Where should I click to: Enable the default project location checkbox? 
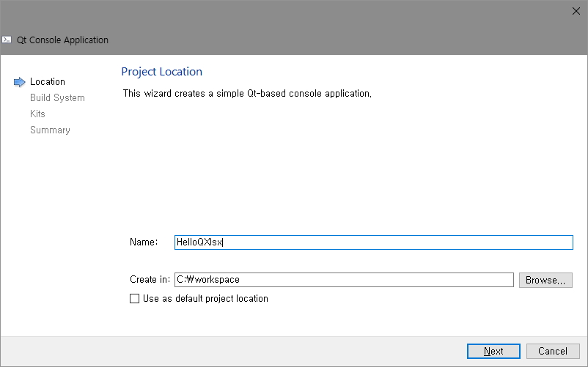pyautogui.click(x=134, y=299)
